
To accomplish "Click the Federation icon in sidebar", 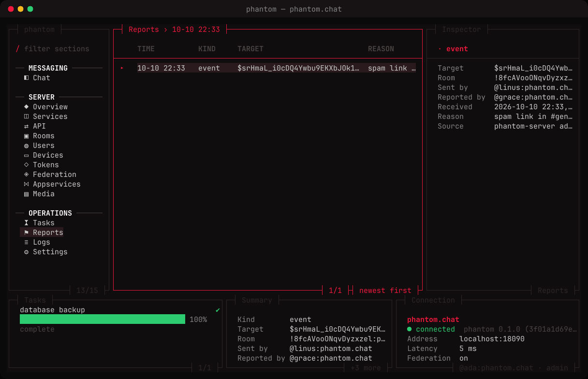I will coord(27,175).
